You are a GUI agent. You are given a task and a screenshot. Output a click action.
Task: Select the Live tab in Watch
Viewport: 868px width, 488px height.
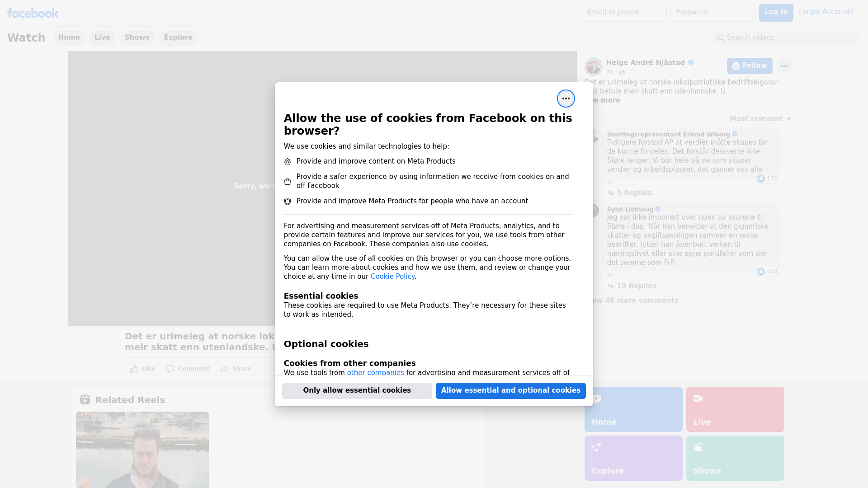coord(102,38)
